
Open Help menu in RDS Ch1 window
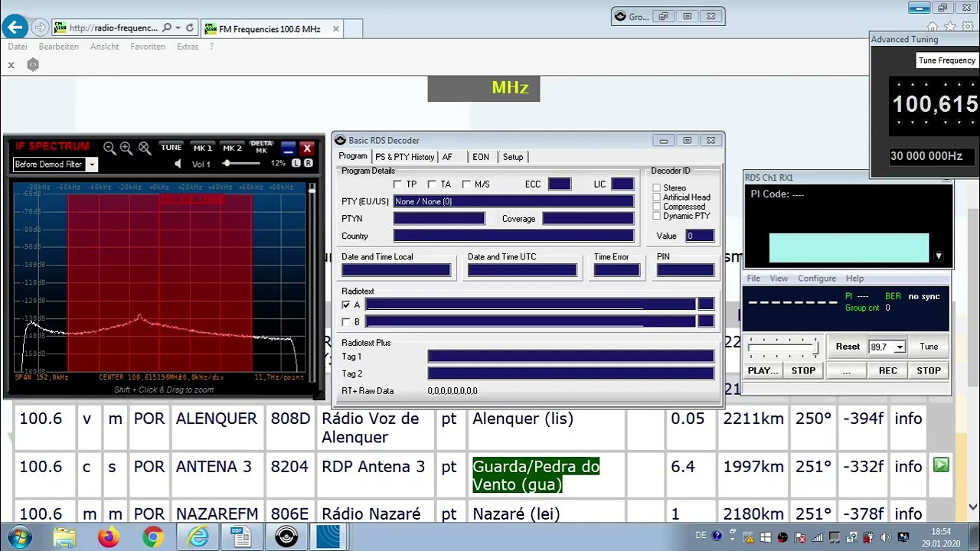854,279
